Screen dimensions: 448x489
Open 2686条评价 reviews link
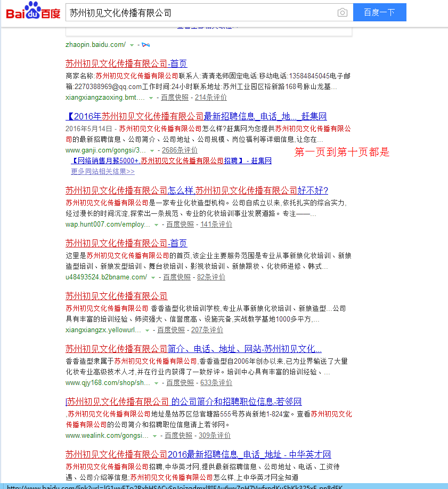[180, 150]
